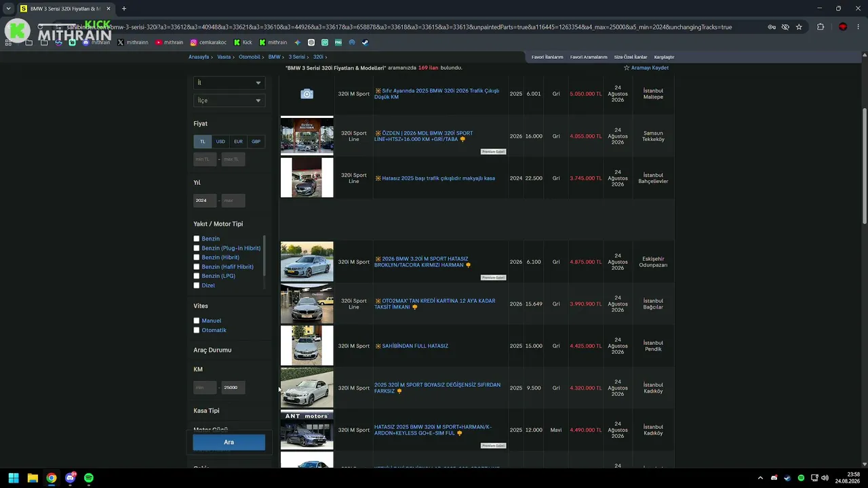868x488 pixels.
Task: Click the maximum year input field
Action: [233, 201]
